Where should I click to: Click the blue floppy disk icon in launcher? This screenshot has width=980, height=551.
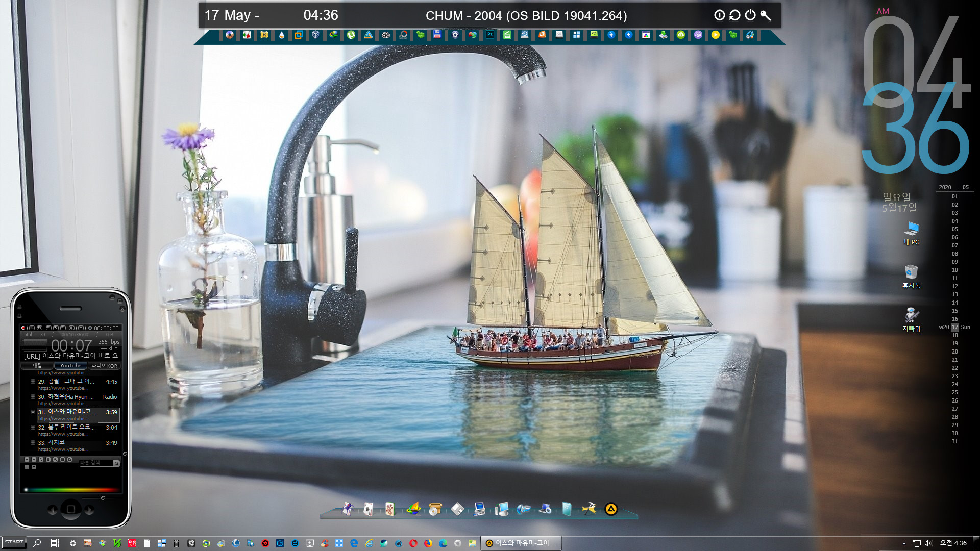tap(437, 35)
